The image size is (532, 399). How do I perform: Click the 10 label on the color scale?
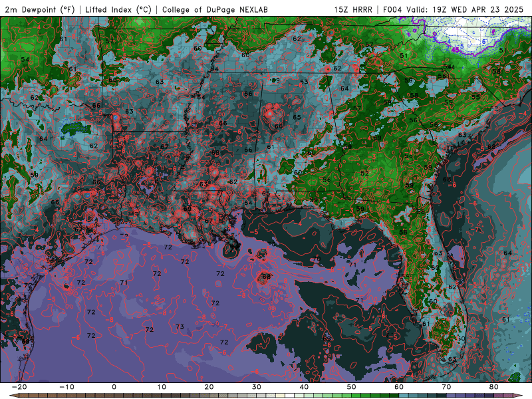(x=162, y=387)
